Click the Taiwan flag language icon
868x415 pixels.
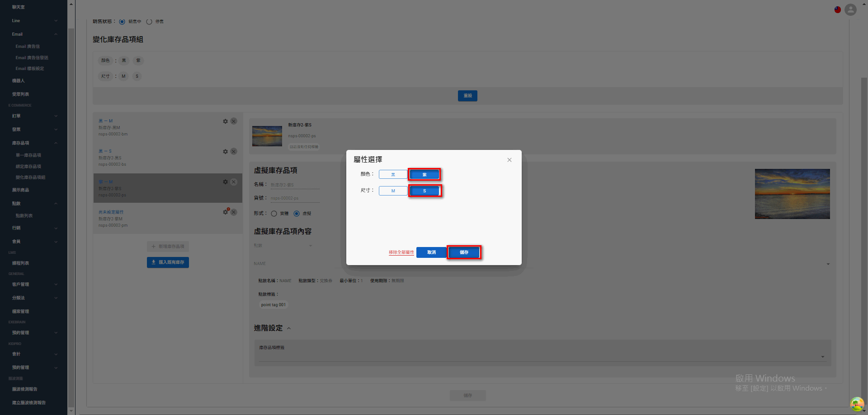point(838,9)
